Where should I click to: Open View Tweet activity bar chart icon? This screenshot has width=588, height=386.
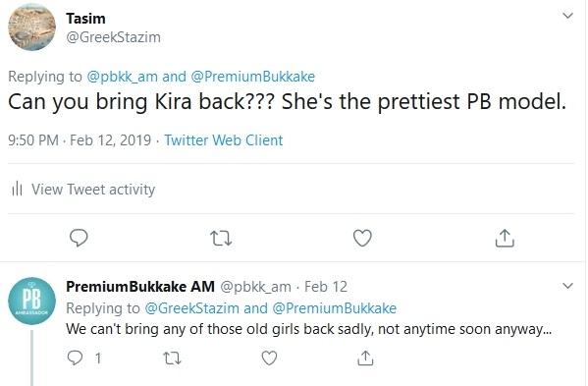pos(17,189)
